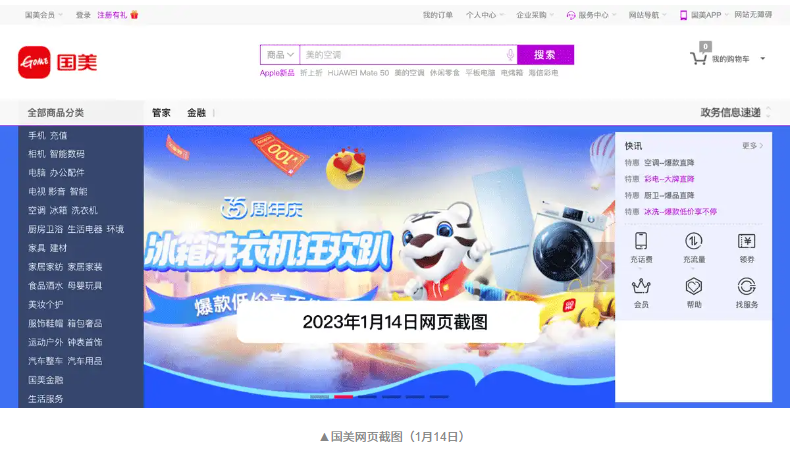Open the 会员 crown membership icon

pyautogui.click(x=641, y=286)
